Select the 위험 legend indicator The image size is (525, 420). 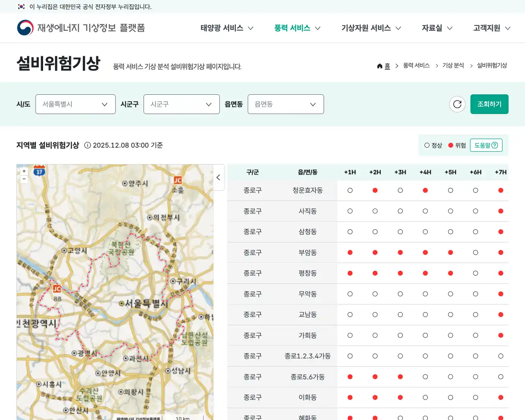[x=450, y=145]
